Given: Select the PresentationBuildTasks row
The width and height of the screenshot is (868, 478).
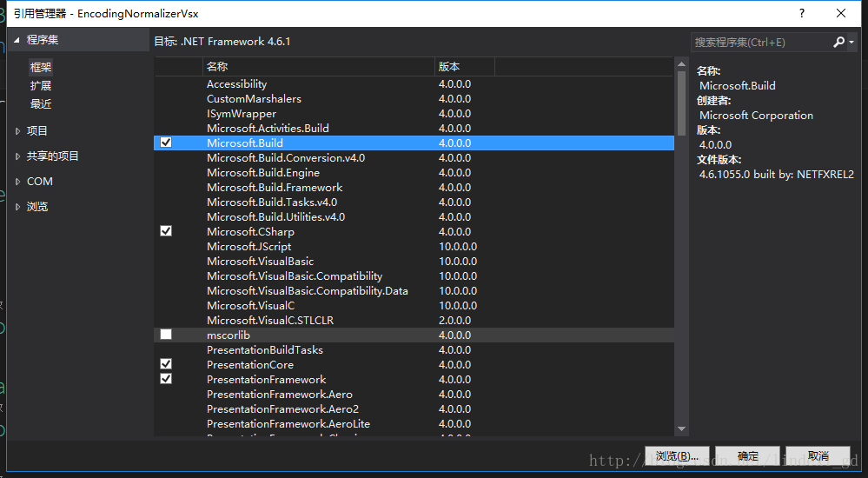Looking at the screenshot, I should (414, 349).
